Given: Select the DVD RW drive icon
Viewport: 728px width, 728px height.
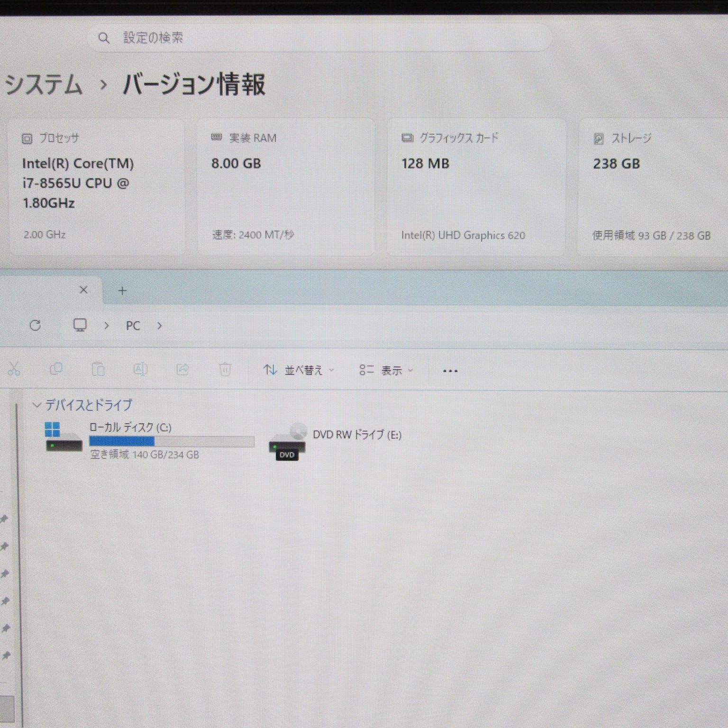Looking at the screenshot, I should [x=287, y=442].
